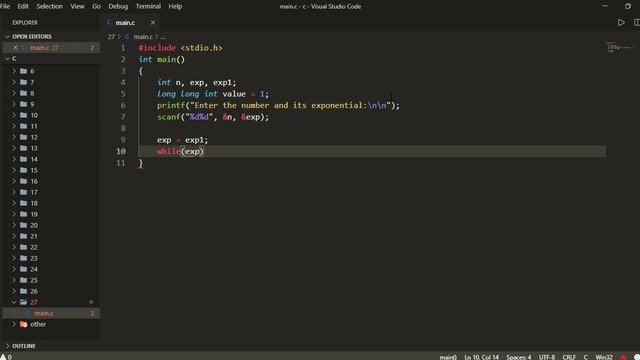Select folder 25 in explorer
Screen dimensions: 640x360
click(51, 280)
